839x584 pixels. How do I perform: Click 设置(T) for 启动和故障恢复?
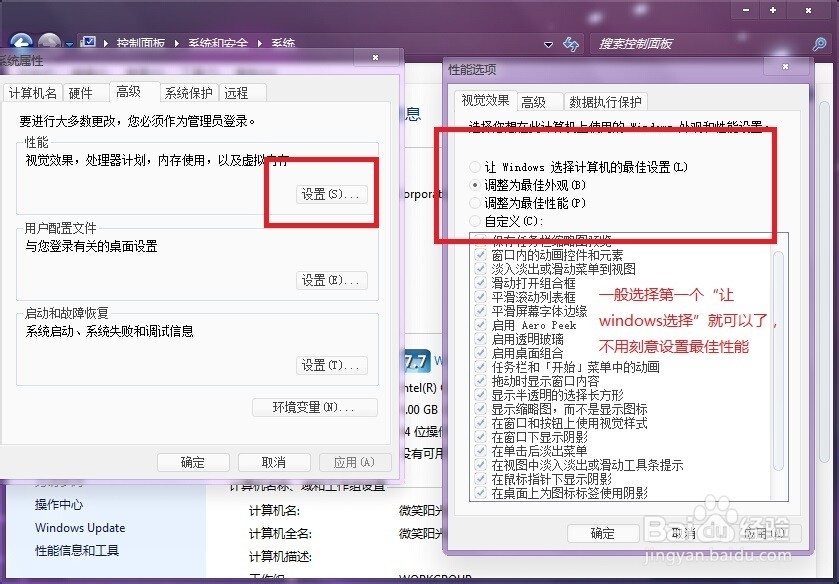pyautogui.click(x=331, y=365)
